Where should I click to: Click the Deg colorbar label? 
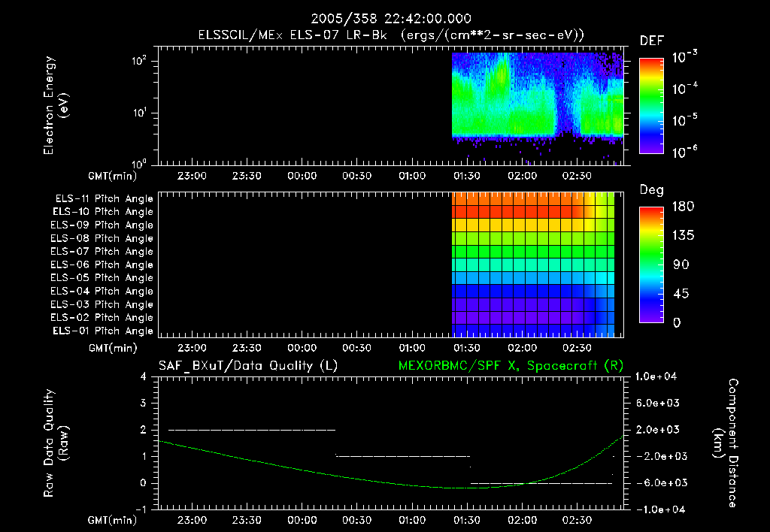tap(652, 189)
